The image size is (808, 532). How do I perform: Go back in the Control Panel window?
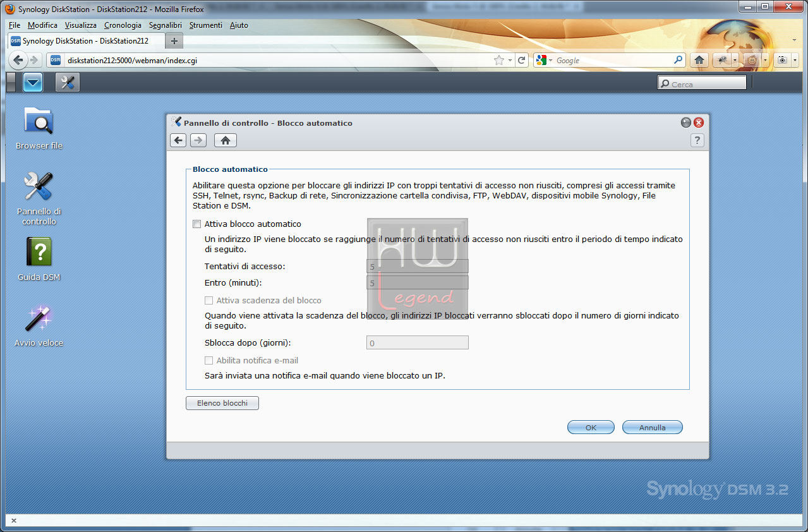click(x=178, y=140)
